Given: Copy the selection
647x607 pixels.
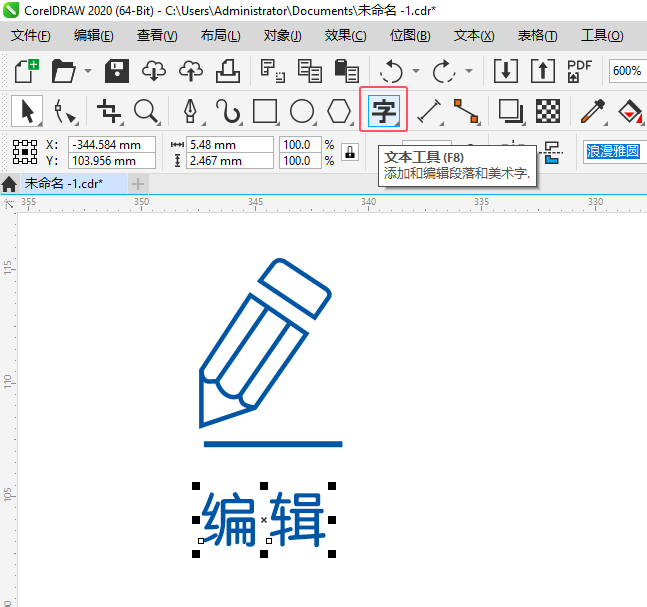Looking at the screenshot, I should pos(309,71).
